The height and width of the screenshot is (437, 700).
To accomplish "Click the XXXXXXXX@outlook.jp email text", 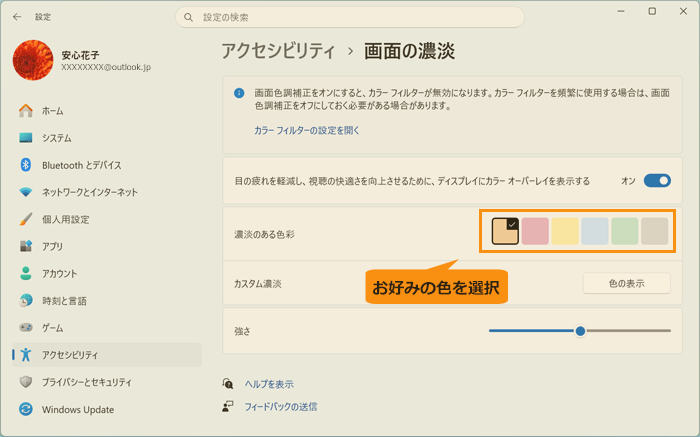I will tap(106, 67).
